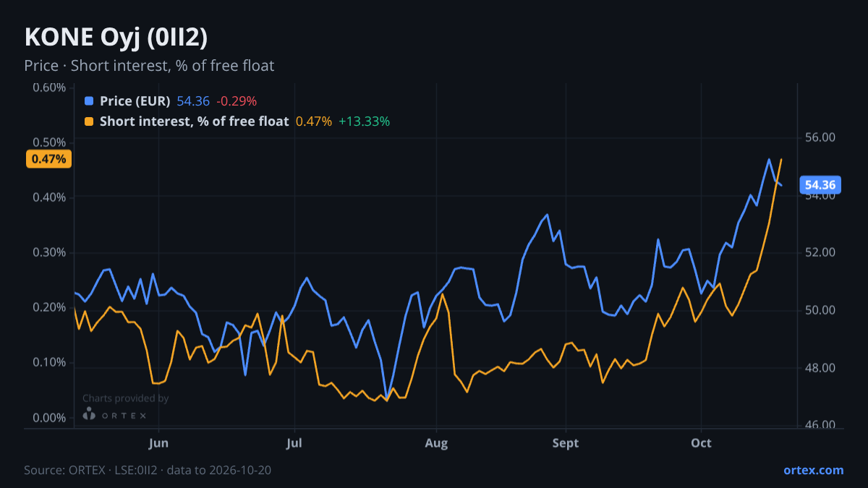Click the -0.29% price change value

point(237,101)
